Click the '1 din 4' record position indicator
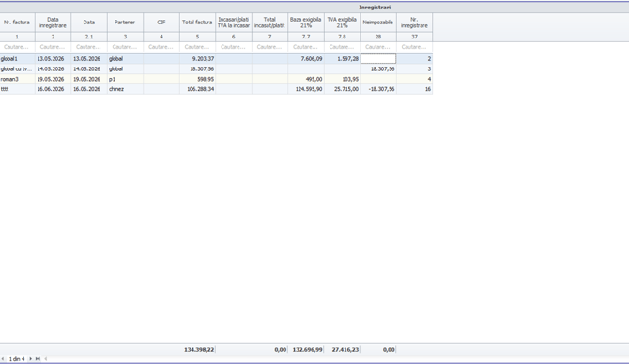This screenshot has width=629, height=364. click(17, 359)
